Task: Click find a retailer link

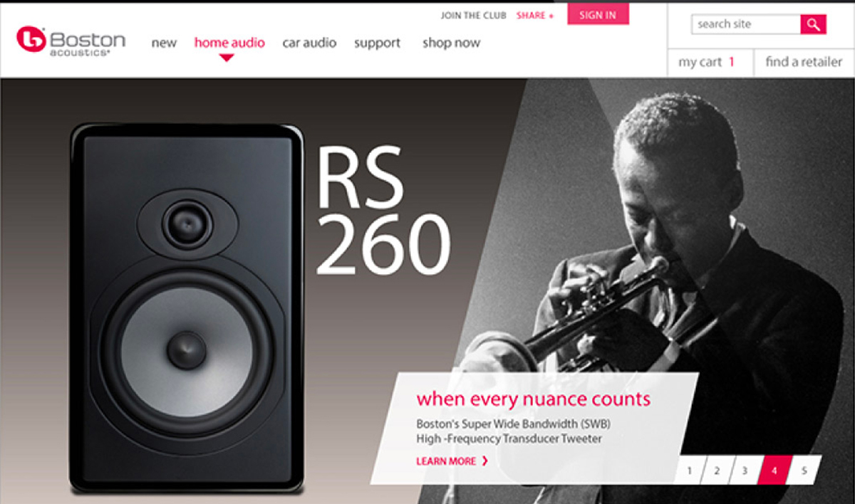Action: tap(804, 62)
